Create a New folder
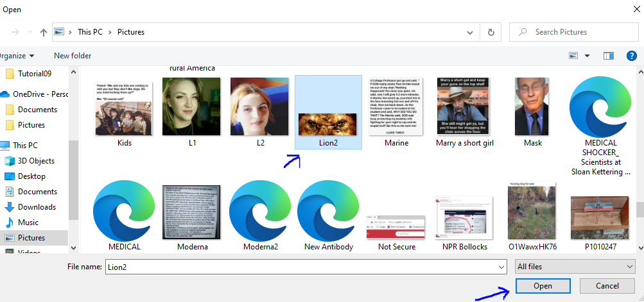The width and height of the screenshot is (644, 302). click(x=73, y=56)
